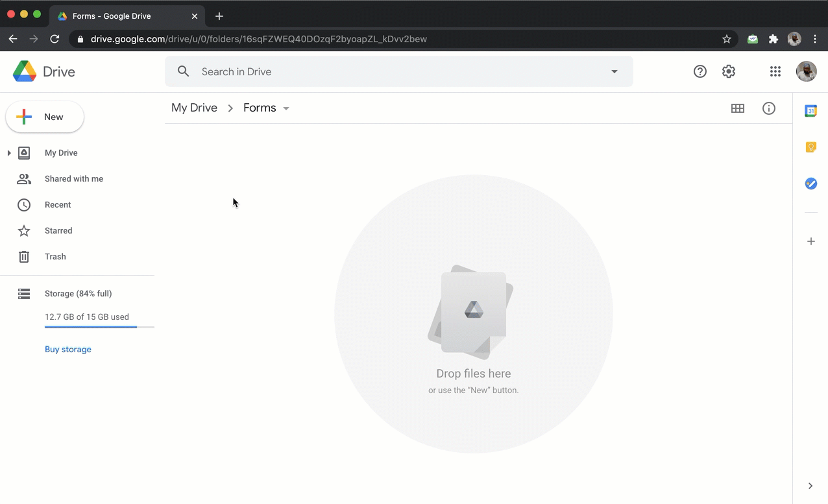This screenshot has height=504, width=828.
Task: Click the New button
Action: point(45,117)
